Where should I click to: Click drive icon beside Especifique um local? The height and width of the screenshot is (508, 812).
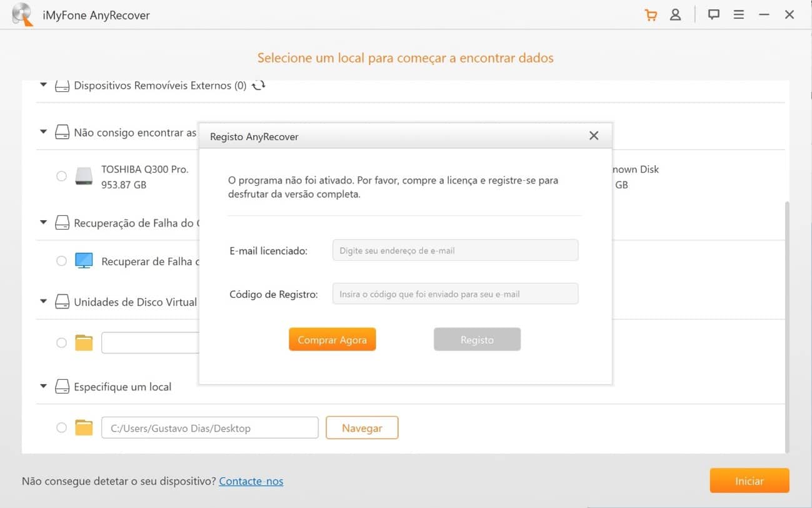(62, 387)
